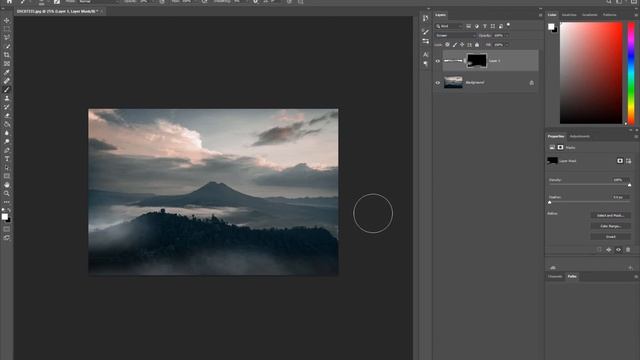Toggle lock image pixels
Screen dimensions: 640x360
455,45
